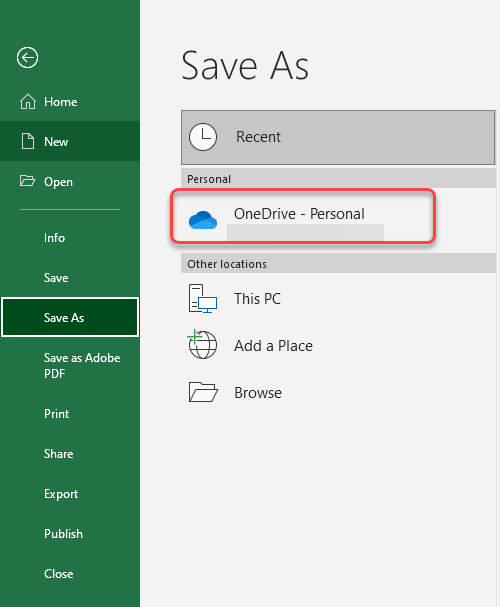Click the back arrow circle icon
Image resolution: width=500 pixels, height=607 pixels.
(27, 58)
